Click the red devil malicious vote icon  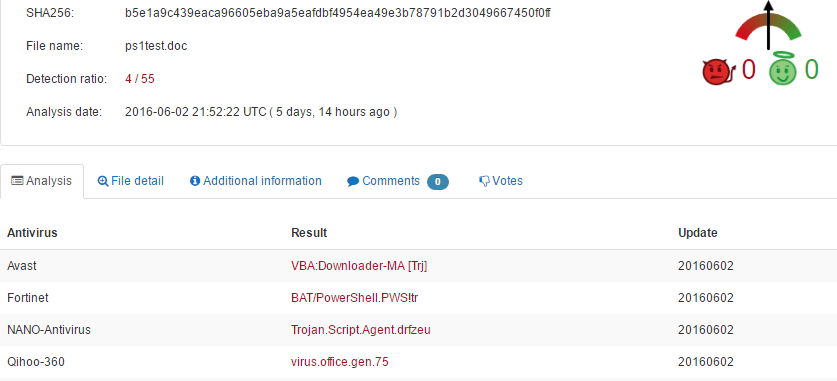(719, 72)
